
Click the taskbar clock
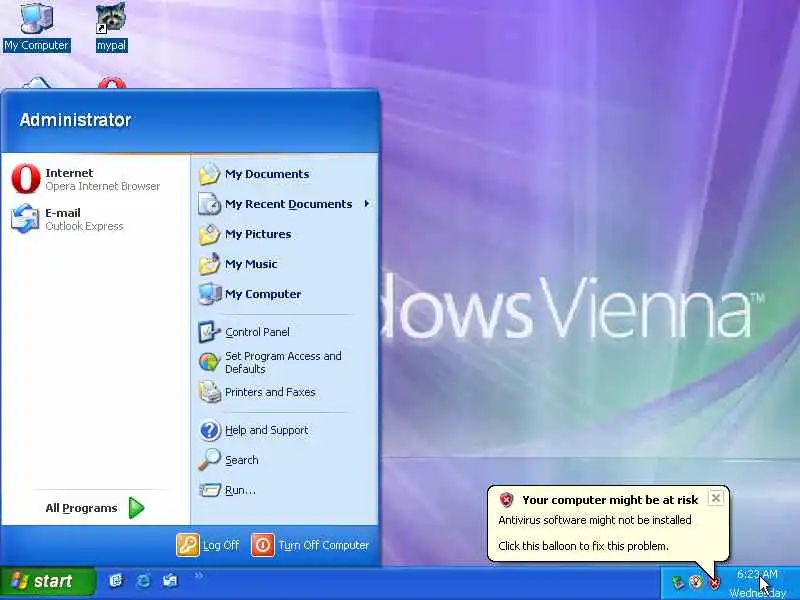click(757, 584)
